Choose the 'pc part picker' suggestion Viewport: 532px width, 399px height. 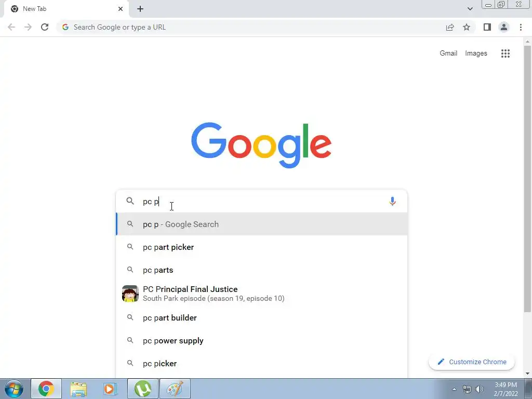[x=261, y=247]
